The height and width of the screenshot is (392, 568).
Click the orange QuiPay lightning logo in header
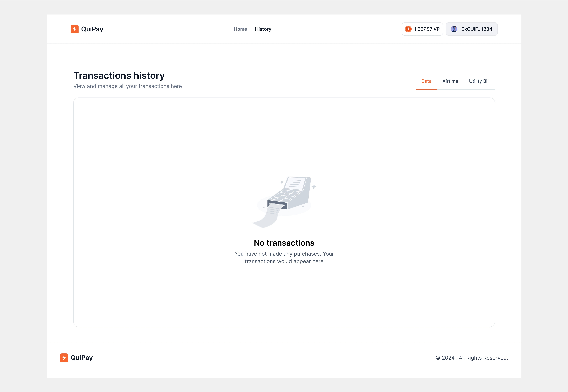(74, 29)
